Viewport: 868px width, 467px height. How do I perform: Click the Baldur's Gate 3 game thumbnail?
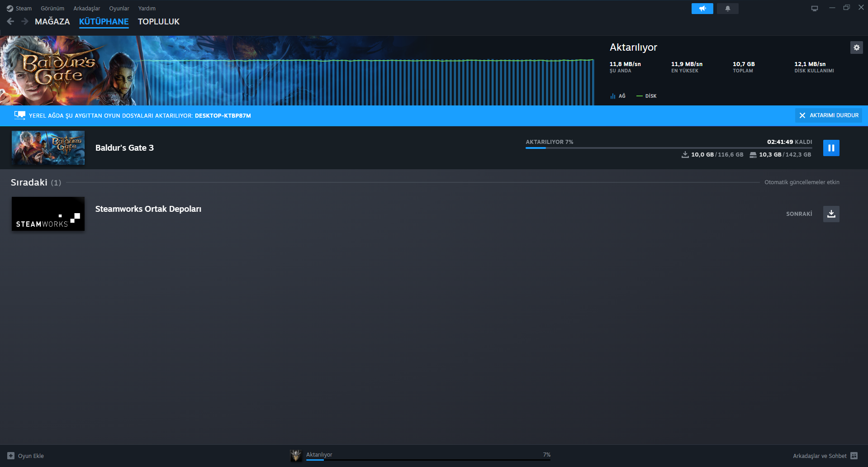point(48,148)
